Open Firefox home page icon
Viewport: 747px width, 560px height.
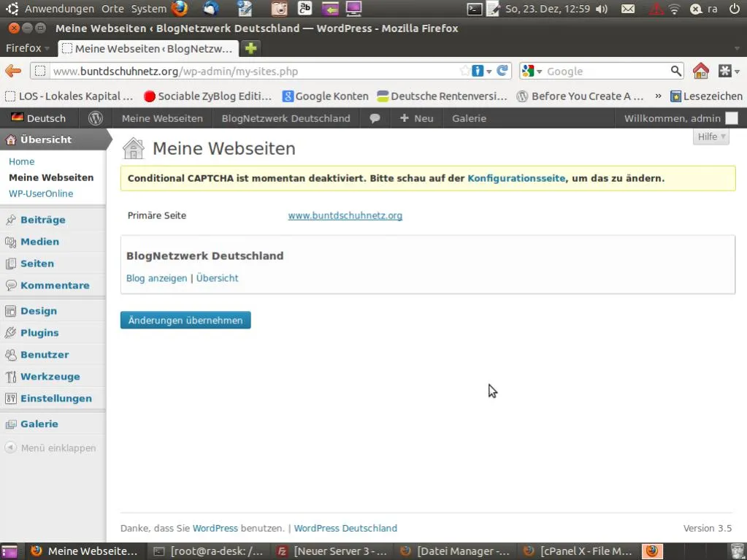tap(701, 71)
